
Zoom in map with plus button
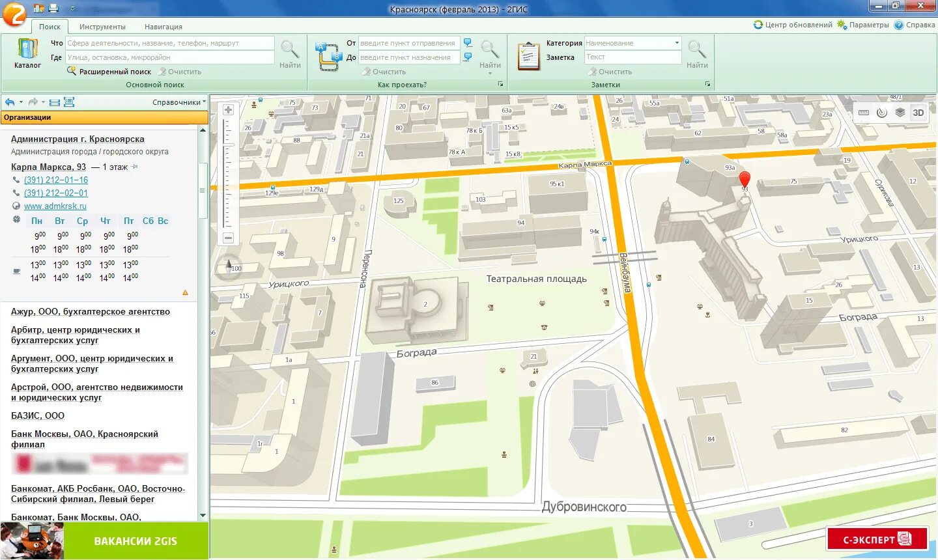click(x=228, y=110)
